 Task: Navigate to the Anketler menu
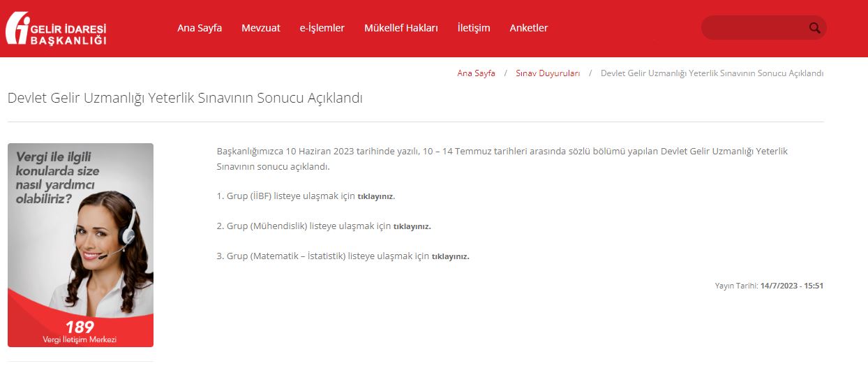click(x=528, y=28)
